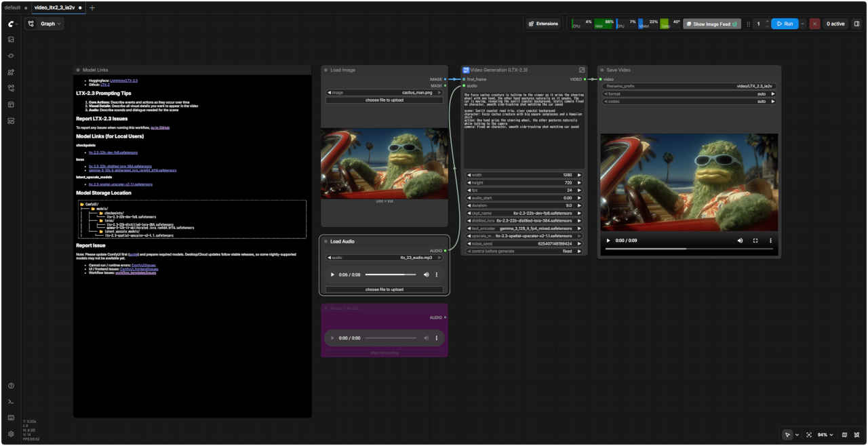Decrease the fps value with left arrow

tap(469, 190)
